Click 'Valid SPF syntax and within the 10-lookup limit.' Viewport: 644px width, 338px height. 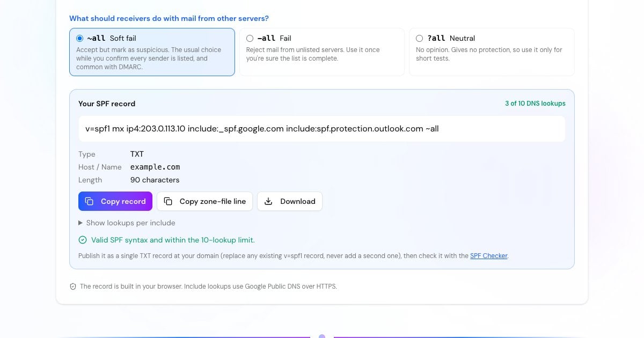tap(173, 240)
